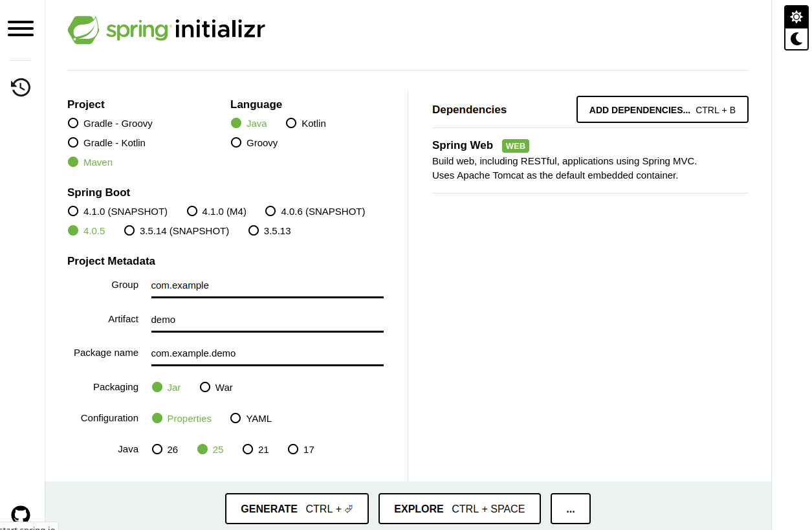This screenshot has height=530, width=812.
Task: Click the WEB tag badge
Action: coord(515,146)
